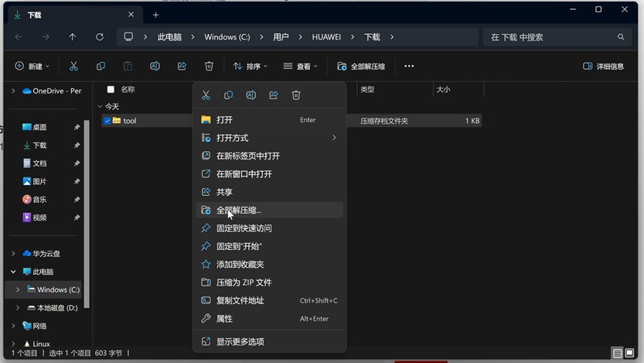Viewport: 644px width, 363px height.
Task: Click the cut icon in the context menu
Action: [x=206, y=95]
